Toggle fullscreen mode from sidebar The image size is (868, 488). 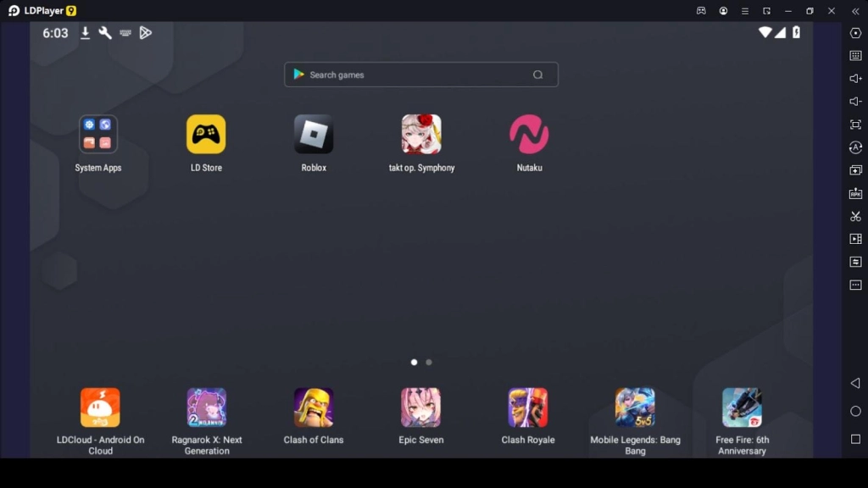coord(855,125)
